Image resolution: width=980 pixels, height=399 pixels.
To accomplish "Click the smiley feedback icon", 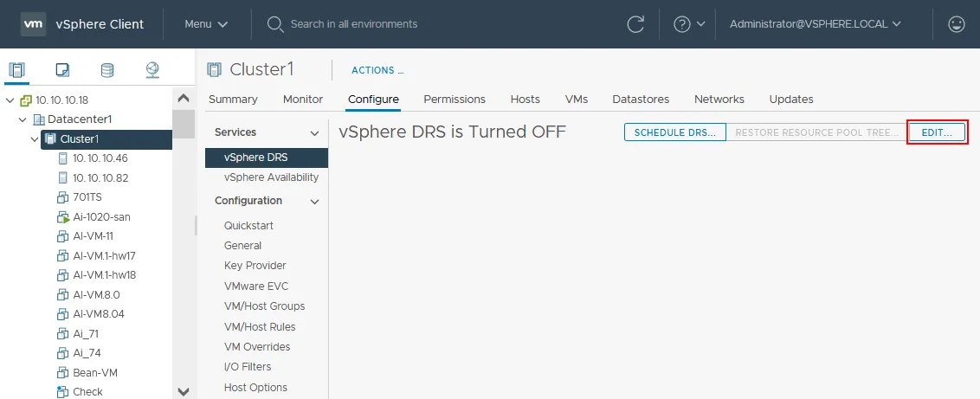I will coord(957,24).
